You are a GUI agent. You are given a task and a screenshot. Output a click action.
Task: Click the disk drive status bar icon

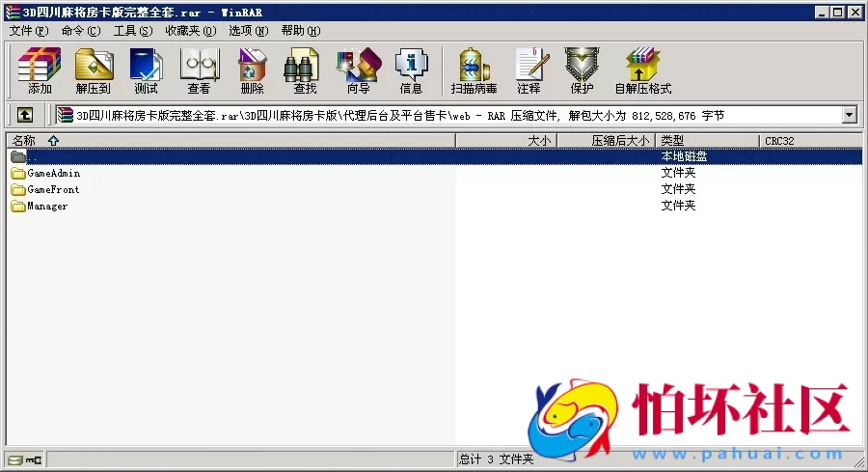pos(15,459)
